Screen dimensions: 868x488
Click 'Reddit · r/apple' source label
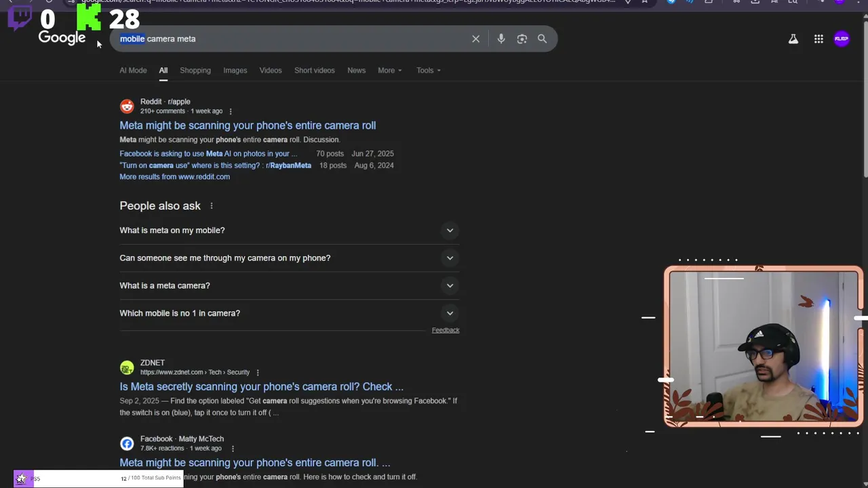(165, 102)
